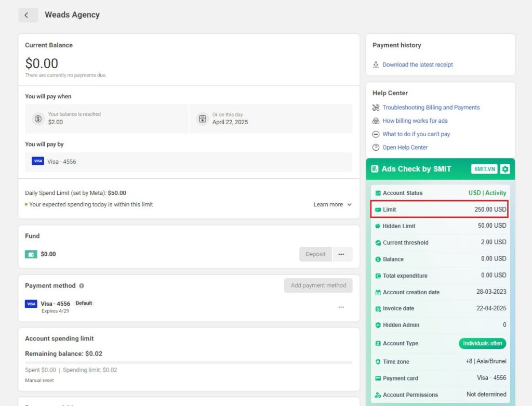Viewport: 532px width, 406px height.
Task: Click the Visa logo under You will pay by
Action: (37, 161)
